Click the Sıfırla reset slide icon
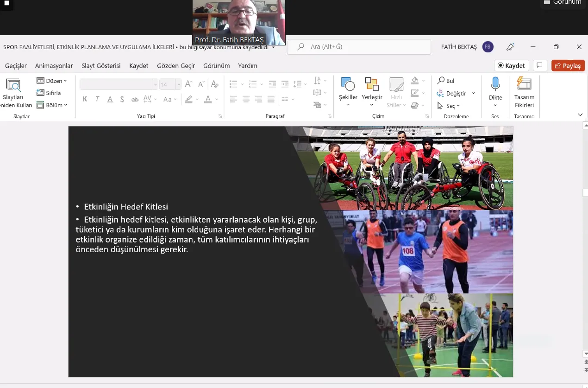The image size is (588, 388). coord(41,93)
